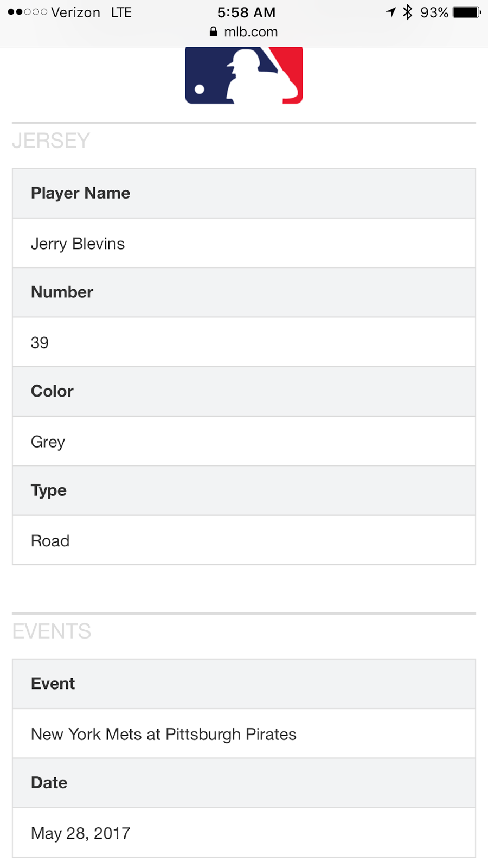Tap the location arrow status icon

click(391, 12)
